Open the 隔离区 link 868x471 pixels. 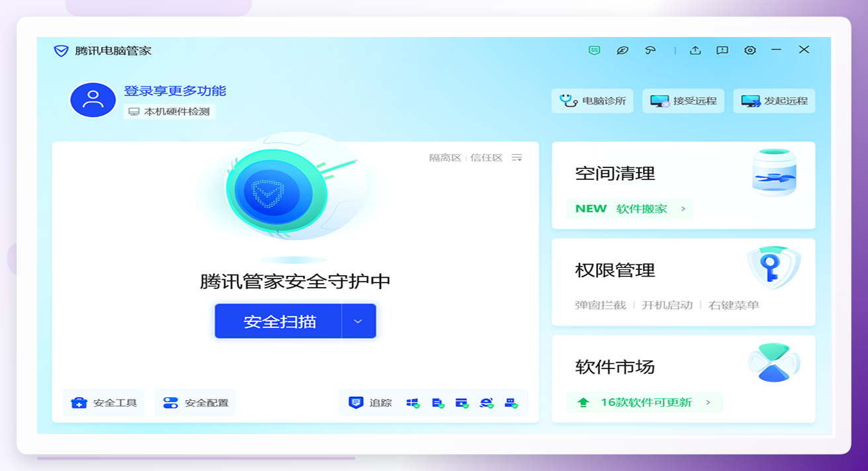(x=445, y=157)
